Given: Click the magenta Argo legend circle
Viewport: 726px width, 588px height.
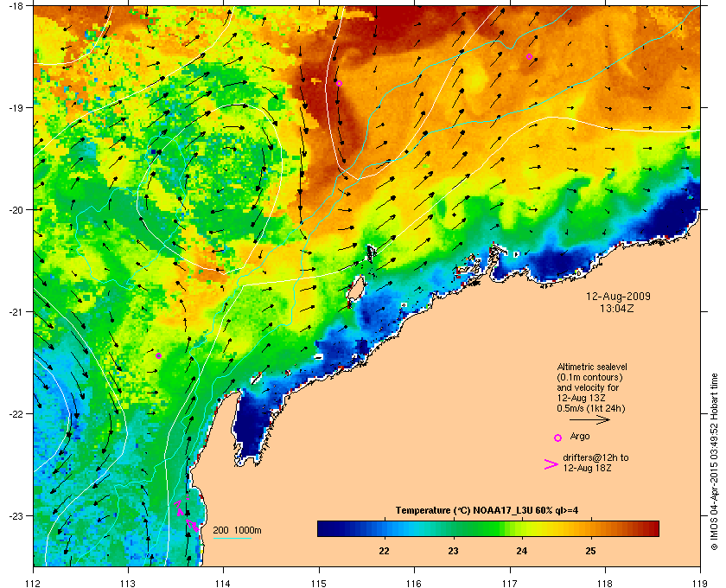Looking at the screenshot, I should [x=558, y=438].
